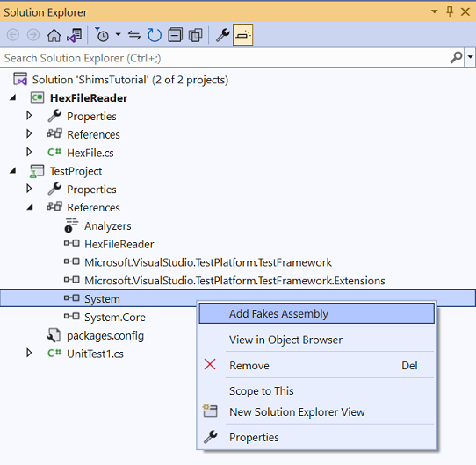
Task: Click wrench icon of HexFileReader Properties
Action: point(54,116)
